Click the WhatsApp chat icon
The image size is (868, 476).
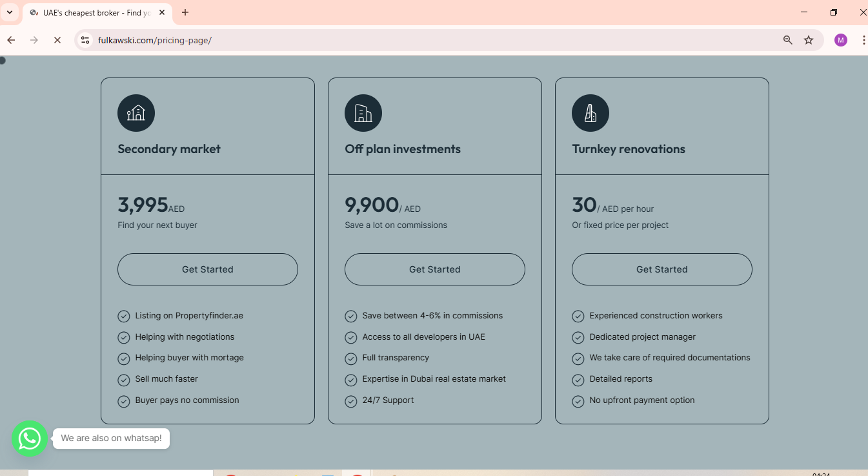point(29,439)
